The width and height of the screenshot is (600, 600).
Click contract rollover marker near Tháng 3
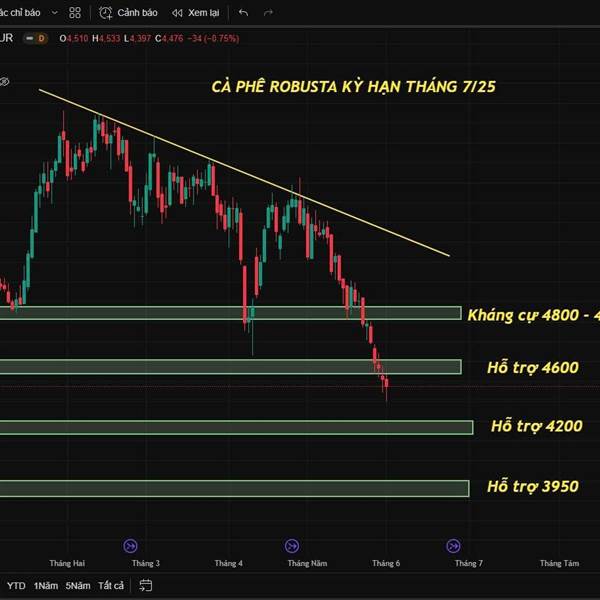pos(130,546)
